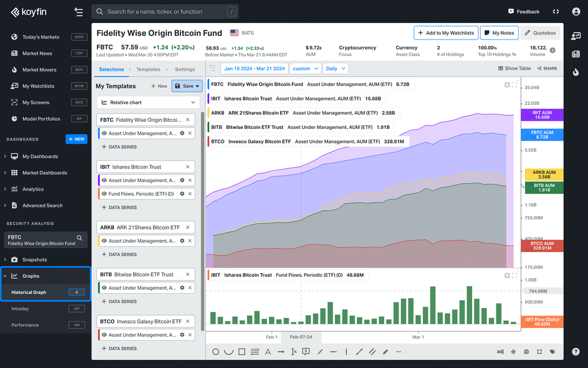Open the Daily frequency dropdown
Viewport: 588px width, 368px height.
point(335,68)
